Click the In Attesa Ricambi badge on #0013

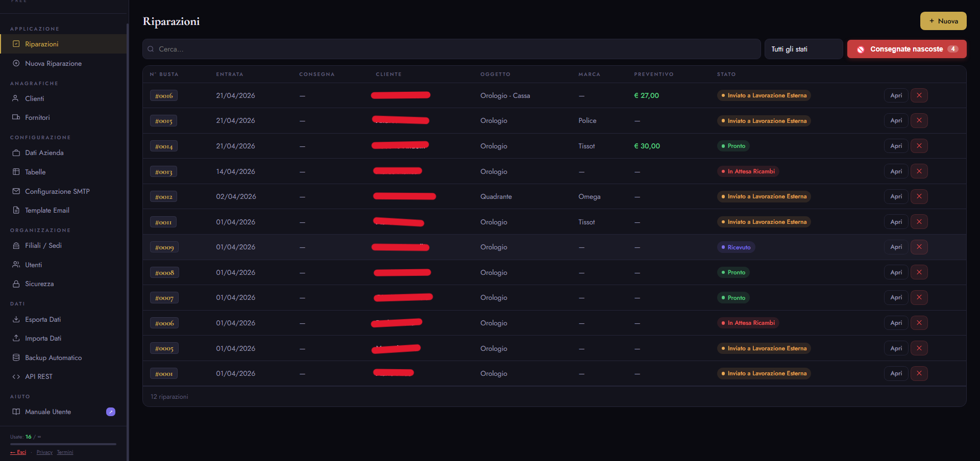pos(748,171)
